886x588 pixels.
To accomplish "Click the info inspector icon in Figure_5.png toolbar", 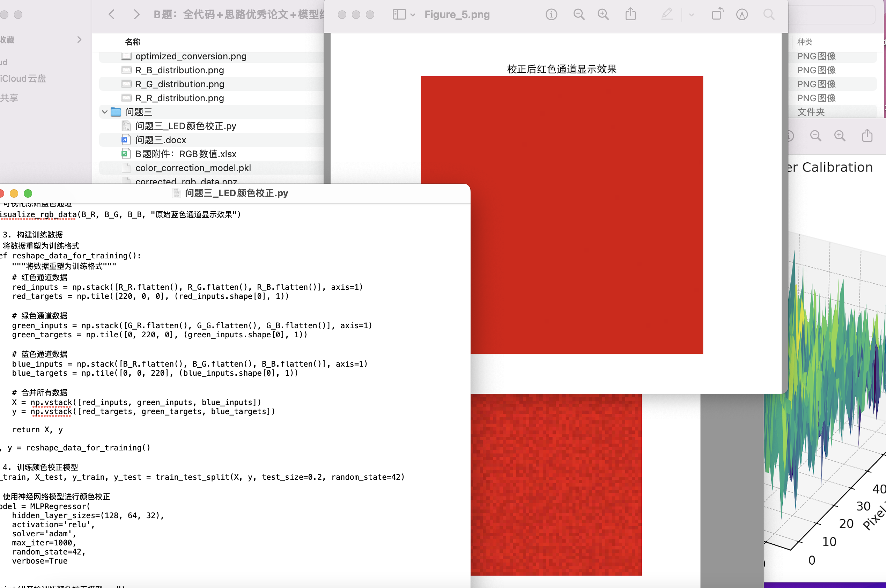I will [x=551, y=15].
